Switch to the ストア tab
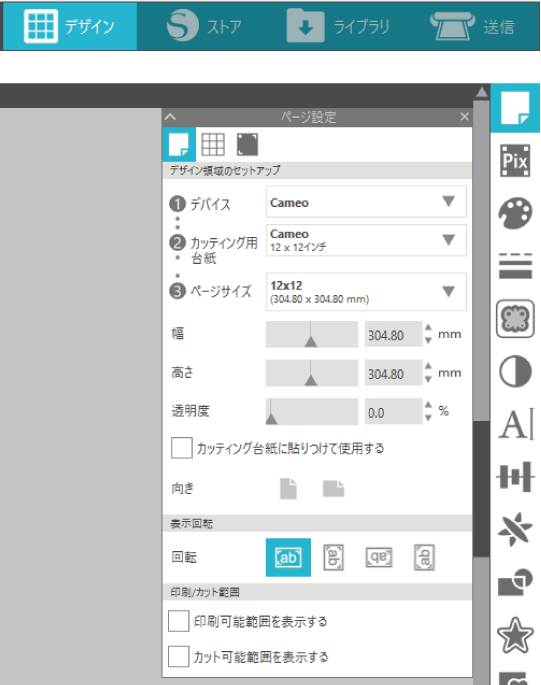 [205, 26]
